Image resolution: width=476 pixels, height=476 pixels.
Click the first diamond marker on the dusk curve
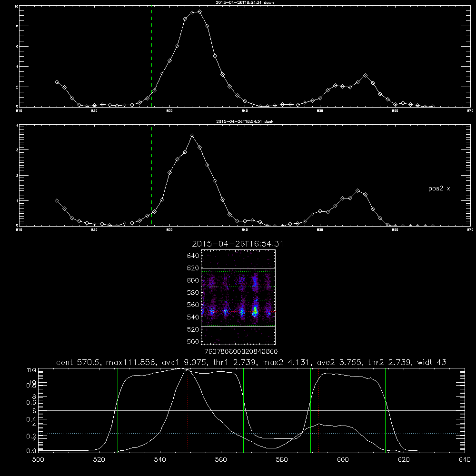[x=57, y=201]
